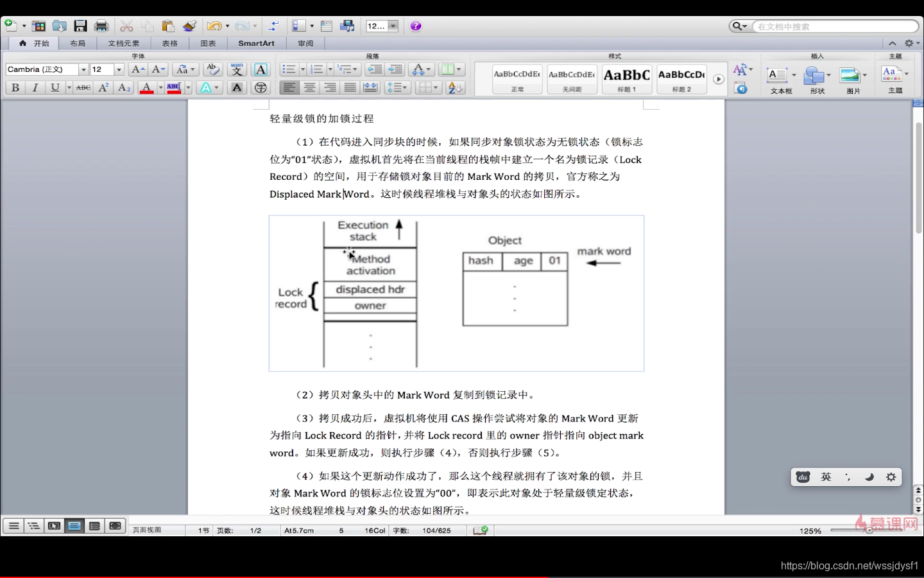Viewport: 924px width, 578px height.
Task: Click spelling check status book icon
Action: pyautogui.click(x=481, y=530)
